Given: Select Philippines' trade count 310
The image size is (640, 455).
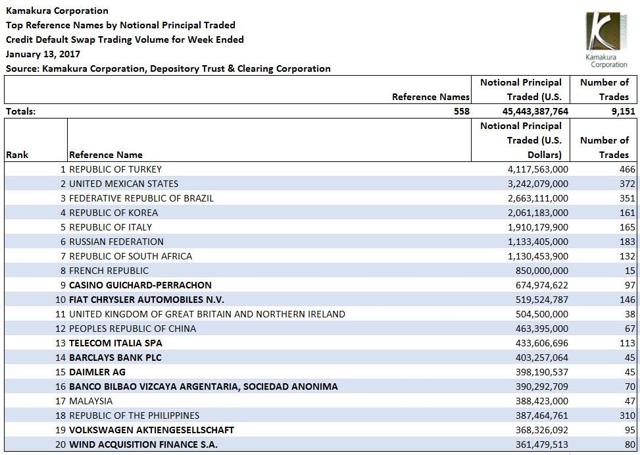Looking at the screenshot, I should (627, 415).
